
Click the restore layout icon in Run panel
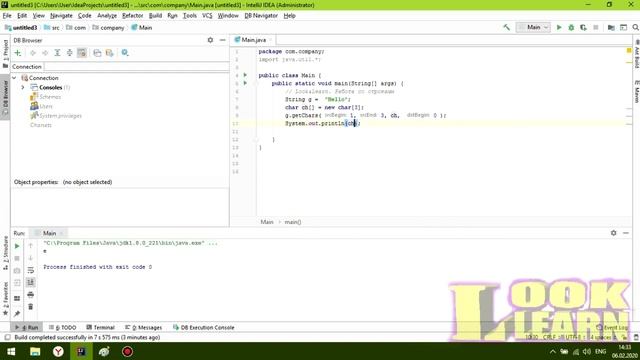pyautogui.click(x=17, y=298)
